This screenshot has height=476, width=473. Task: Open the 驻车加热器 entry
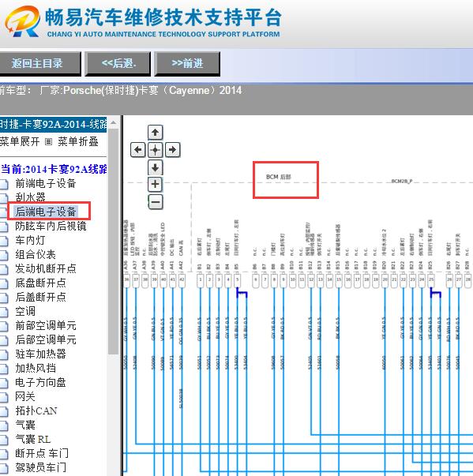pos(40,354)
